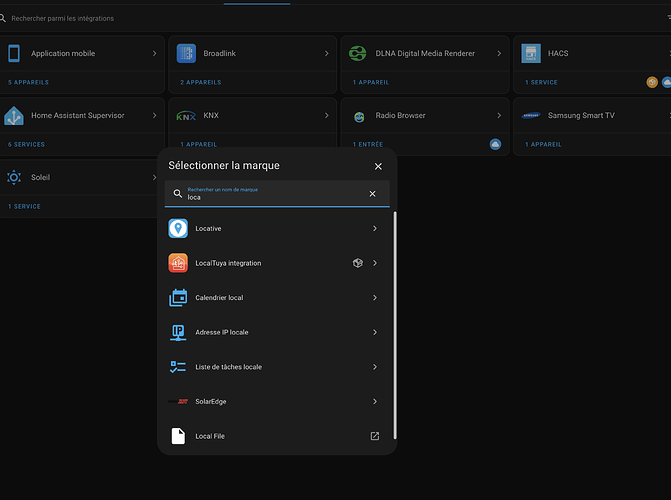The height and width of the screenshot is (500, 671).
Task: Click the DLNA Digital Media Renderer icon
Action: [x=358, y=54]
